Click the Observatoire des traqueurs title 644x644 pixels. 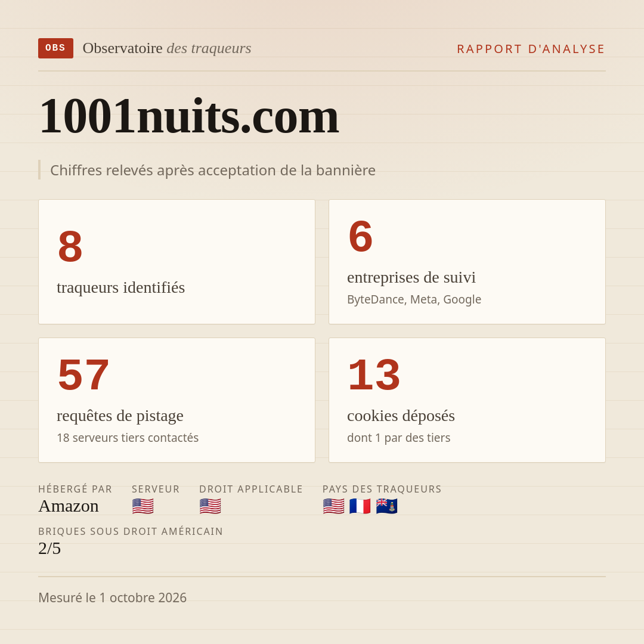pos(167,48)
